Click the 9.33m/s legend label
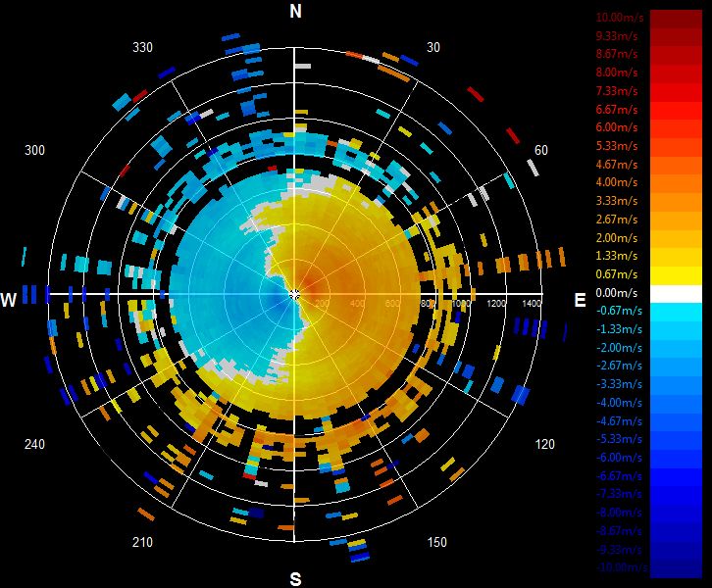This screenshot has height=588, width=712. (x=617, y=36)
